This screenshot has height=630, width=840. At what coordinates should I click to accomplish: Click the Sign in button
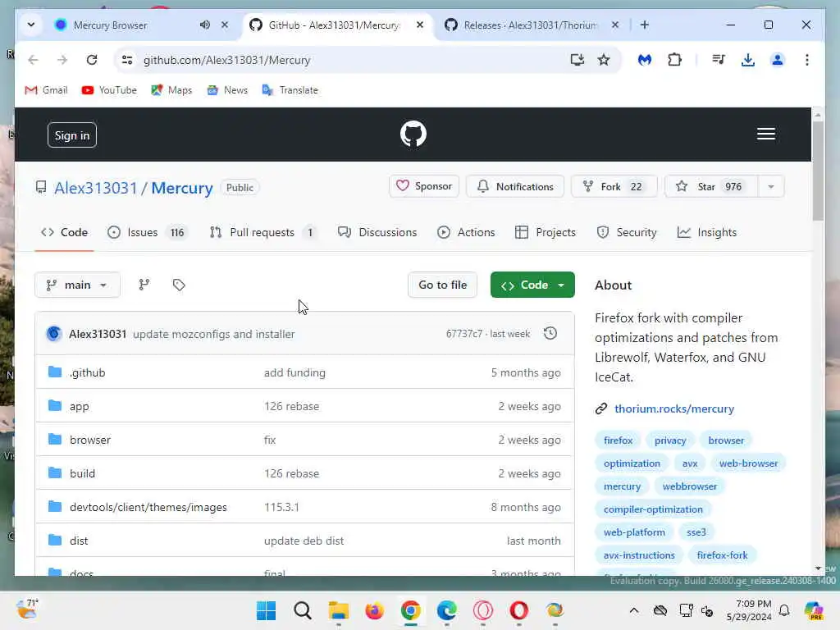click(72, 135)
